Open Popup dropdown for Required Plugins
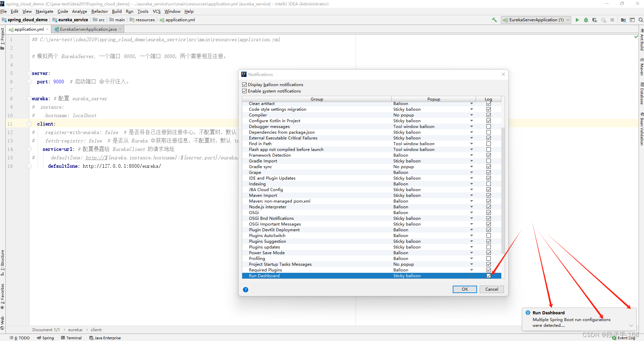 coord(472,270)
